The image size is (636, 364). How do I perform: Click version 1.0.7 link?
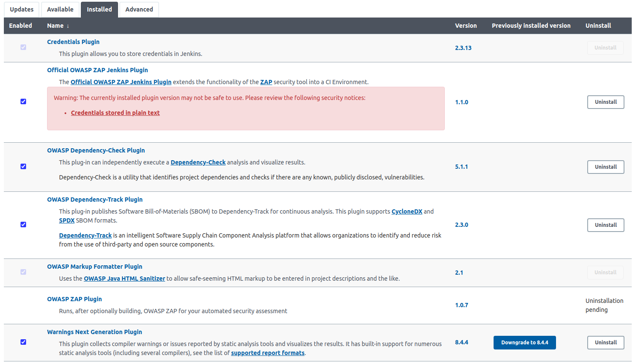461,305
